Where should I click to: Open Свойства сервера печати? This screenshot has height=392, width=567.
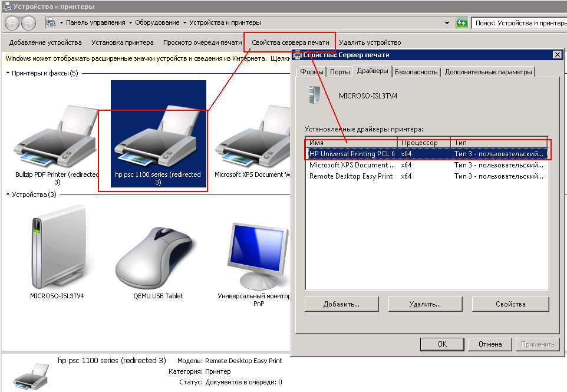[x=291, y=42]
